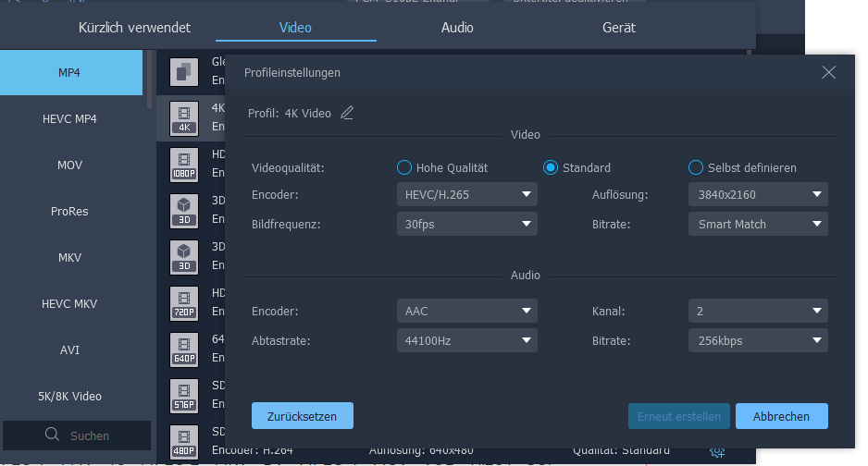Expand the Auflösung 3840x2160 dropdown

pyautogui.click(x=758, y=194)
